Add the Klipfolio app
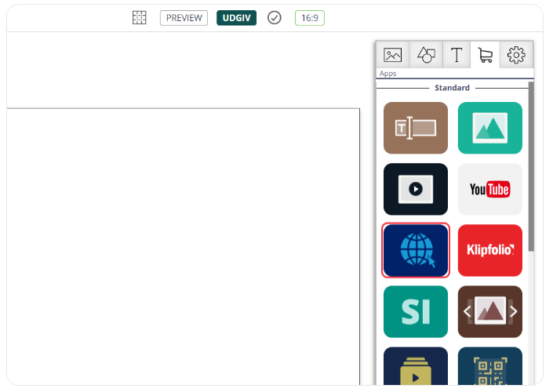 [490, 250]
